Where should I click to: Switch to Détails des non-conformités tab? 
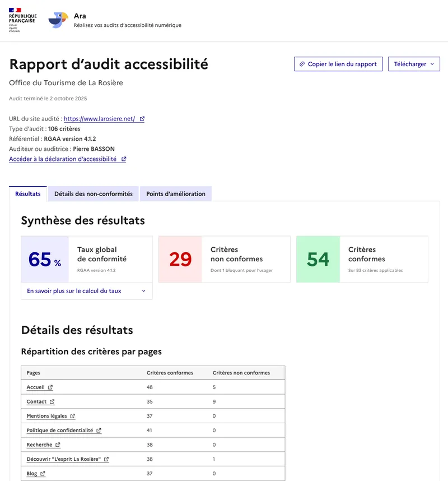coord(94,194)
